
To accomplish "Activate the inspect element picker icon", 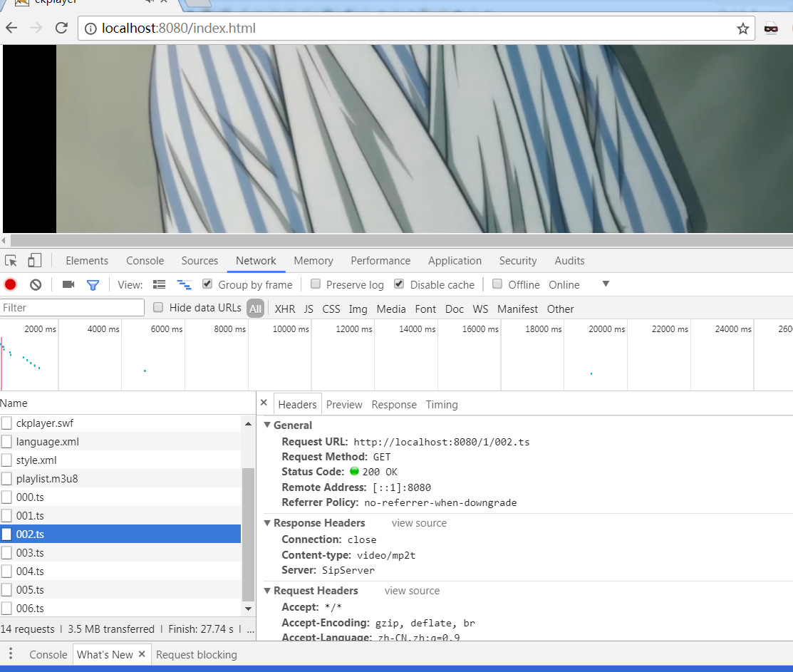I will pos(11,260).
